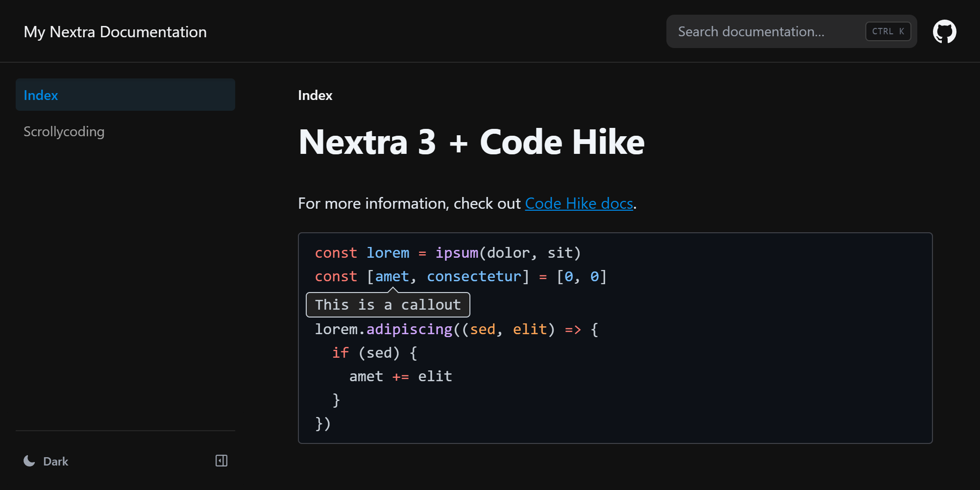Click the Index breadcrumb above the heading
980x490 pixels.
(315, 95)
